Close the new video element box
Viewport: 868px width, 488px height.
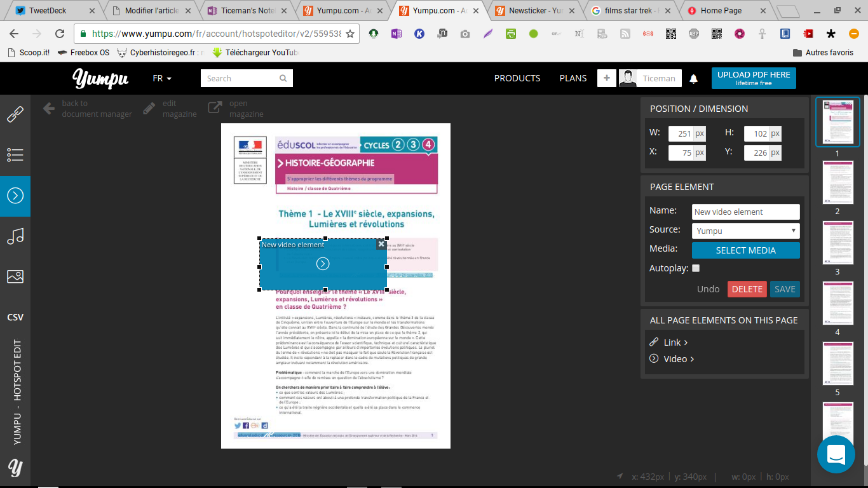point(381,244)
